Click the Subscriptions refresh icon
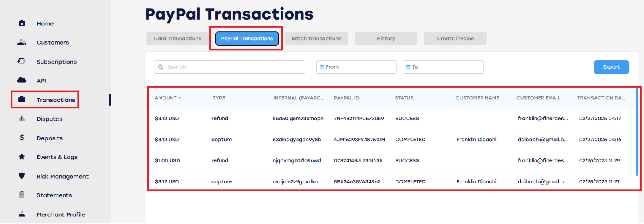 (22, 61)
